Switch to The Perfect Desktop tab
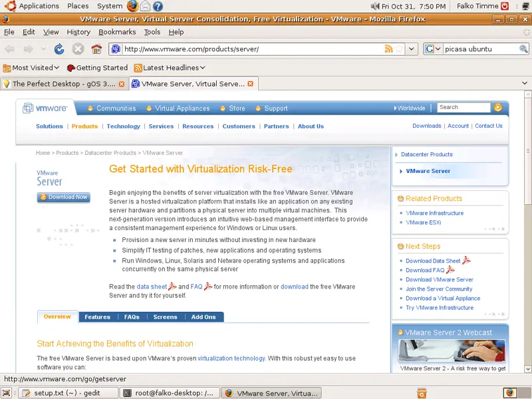Viewport: 532px width, 399px height. pos(65,84)
